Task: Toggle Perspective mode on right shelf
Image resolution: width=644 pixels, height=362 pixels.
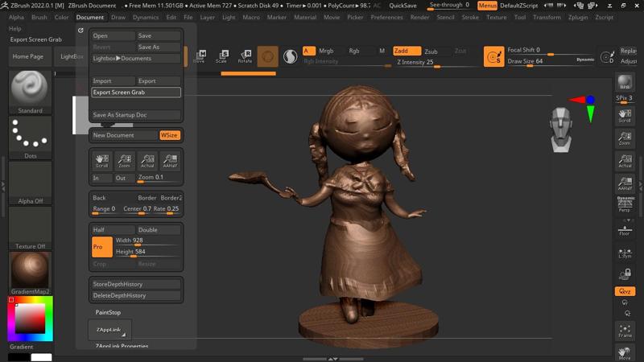Action: click(624, 204)
